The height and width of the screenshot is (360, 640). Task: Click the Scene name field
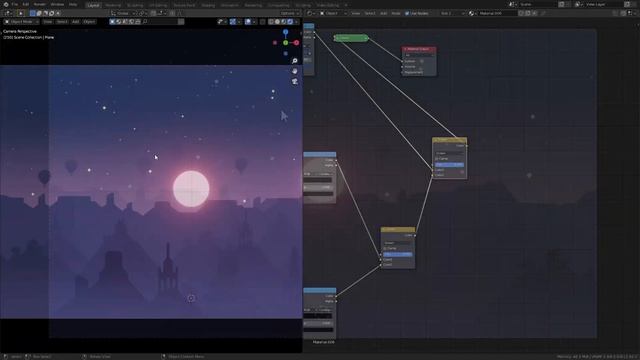point(538,4)
